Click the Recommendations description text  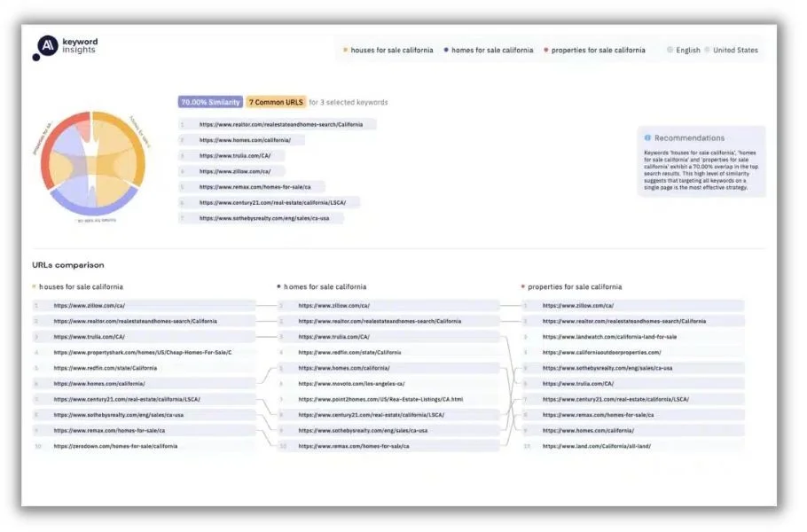tap(701, 170)
